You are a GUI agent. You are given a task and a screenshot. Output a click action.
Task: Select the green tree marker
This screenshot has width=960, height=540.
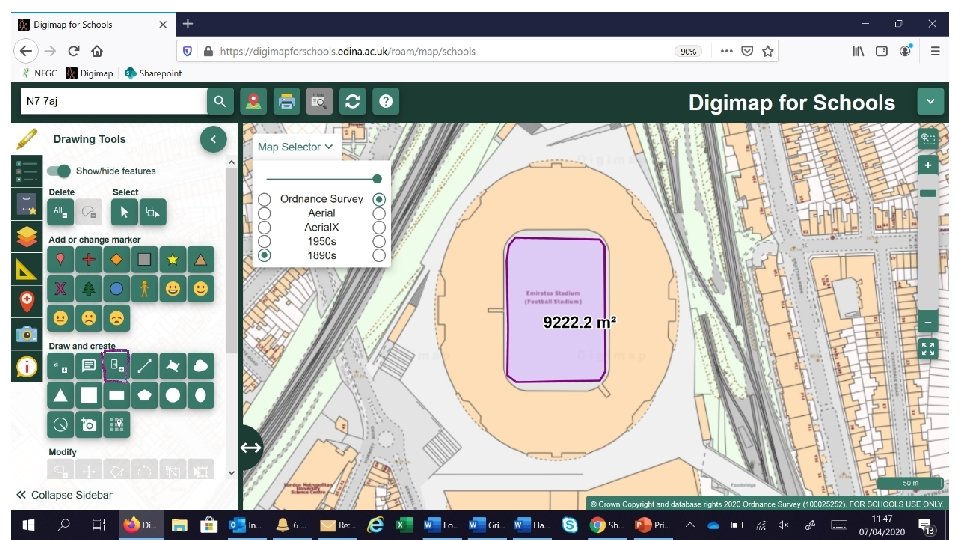tap(88, 288)
